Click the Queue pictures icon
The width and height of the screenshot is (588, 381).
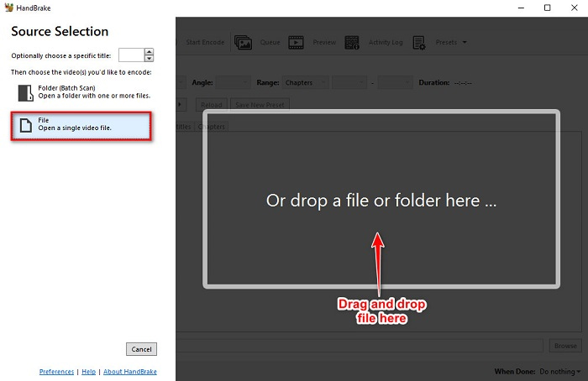pos(243,42)
